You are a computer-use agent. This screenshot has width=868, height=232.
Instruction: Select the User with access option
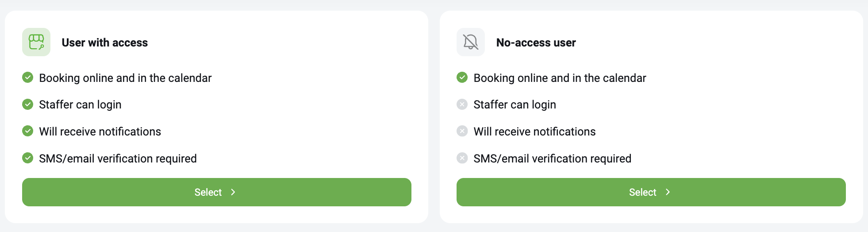217,192
